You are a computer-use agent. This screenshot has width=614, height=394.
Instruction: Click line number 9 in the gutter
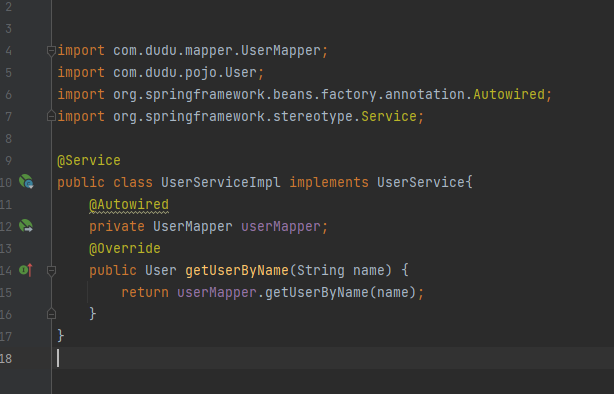click(x=8, y=161)
